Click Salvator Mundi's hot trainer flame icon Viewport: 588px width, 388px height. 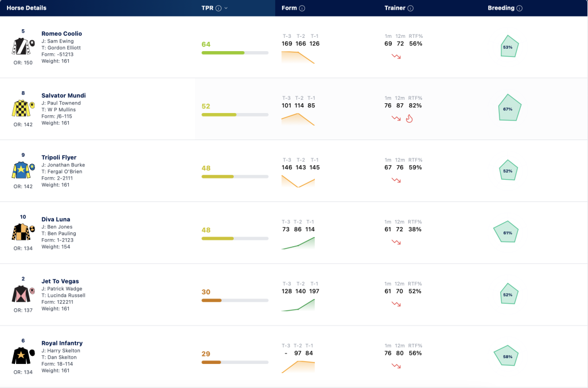(409, 118)
